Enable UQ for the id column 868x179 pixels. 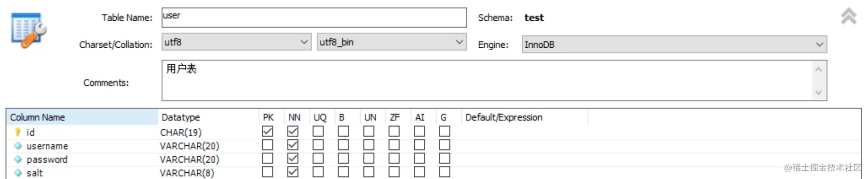point(318,131)
